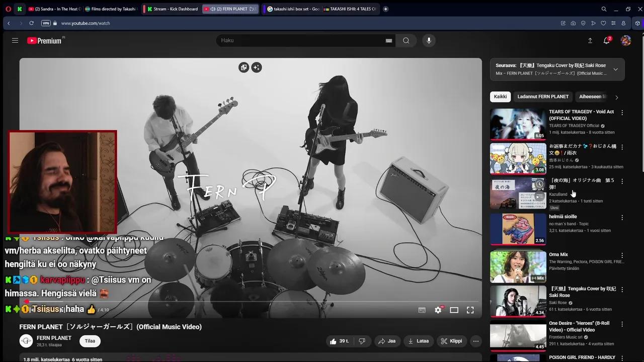This screenshot has width=644, height=362.
Task: Switch to Films directed by Takashi tab
Action: pos(111,9)
